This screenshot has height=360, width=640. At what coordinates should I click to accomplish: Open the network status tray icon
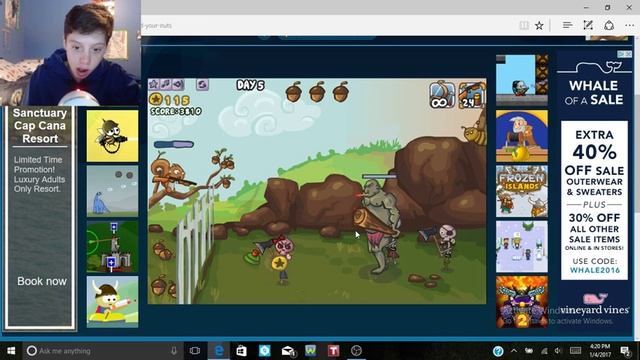(544, 351)
